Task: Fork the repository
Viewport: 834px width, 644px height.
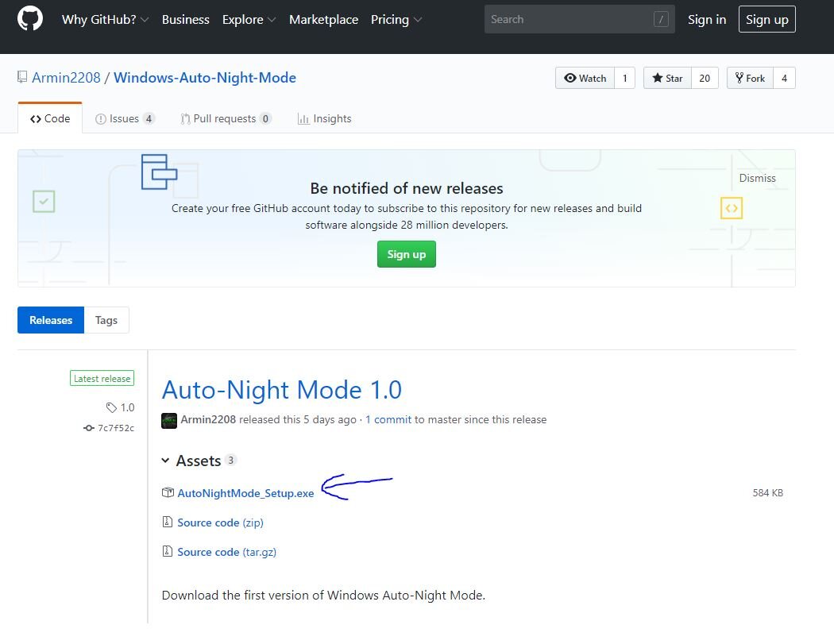Action: tap(750, 78)
